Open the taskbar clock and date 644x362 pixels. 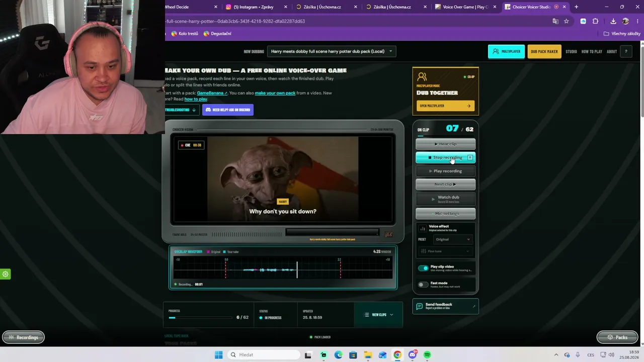click(x=630, y=355)
